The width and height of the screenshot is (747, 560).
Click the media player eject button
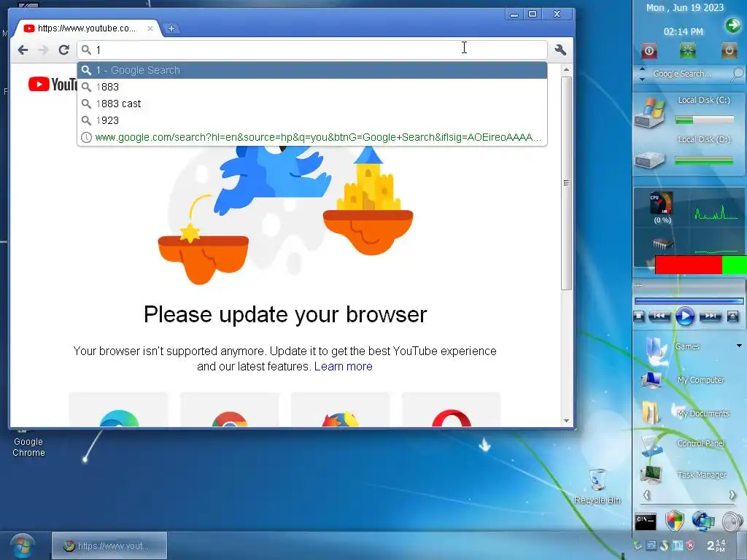point(732,316)
